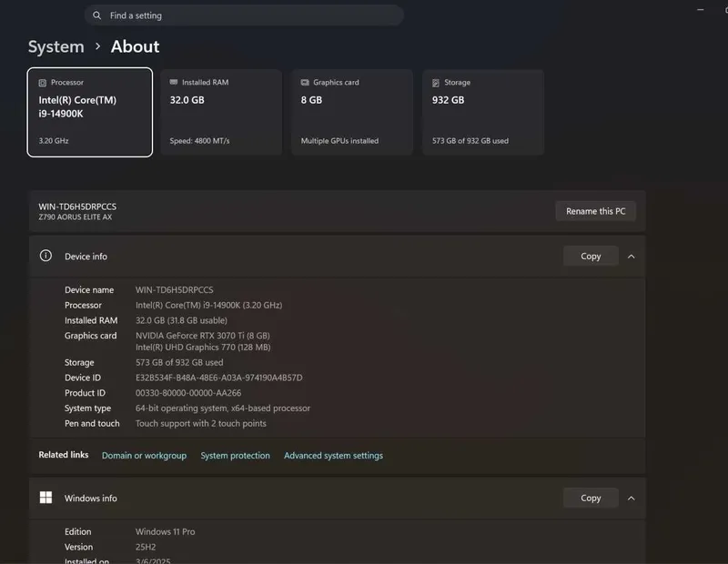This screenshot has height=564, width=728.
Task: Copy the Windows info details
Action: [591, 499]
